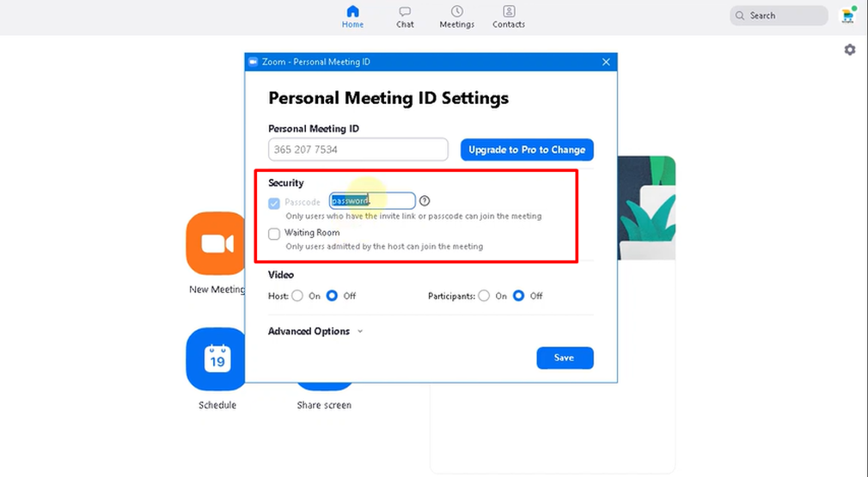Click the Zoom logo in dialog title bar
Viewport: 868px width, 477px height.
click(x=253, y=63)
